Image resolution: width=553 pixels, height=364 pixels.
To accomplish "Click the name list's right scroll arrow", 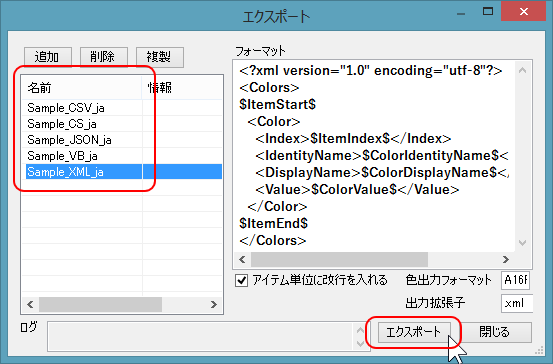I will tap(214, 304).
